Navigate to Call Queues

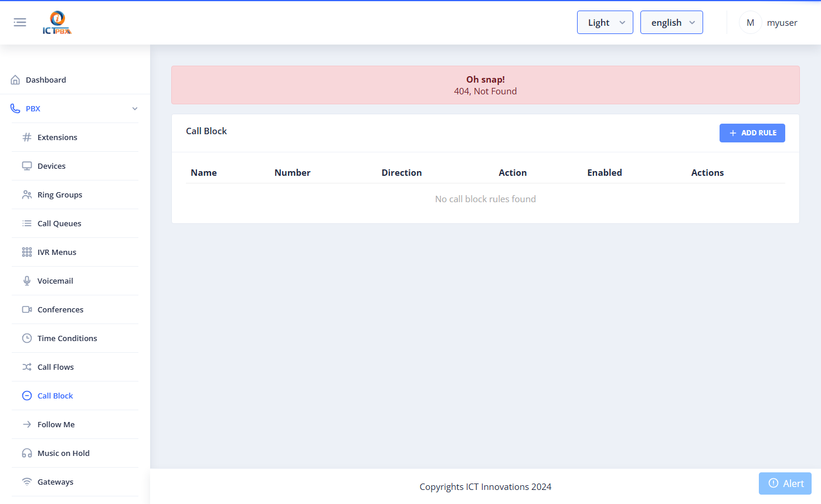pyautogui.click(x=75, y=223)
